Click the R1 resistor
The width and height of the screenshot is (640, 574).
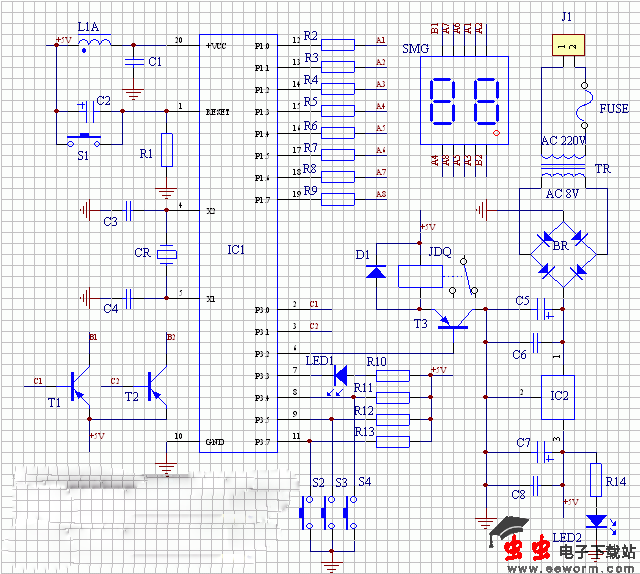[167, 149]
